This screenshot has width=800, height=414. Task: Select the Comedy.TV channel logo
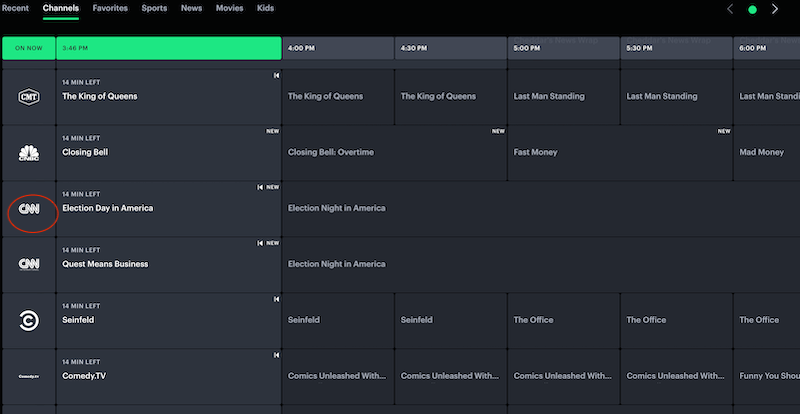click(29, 376)
